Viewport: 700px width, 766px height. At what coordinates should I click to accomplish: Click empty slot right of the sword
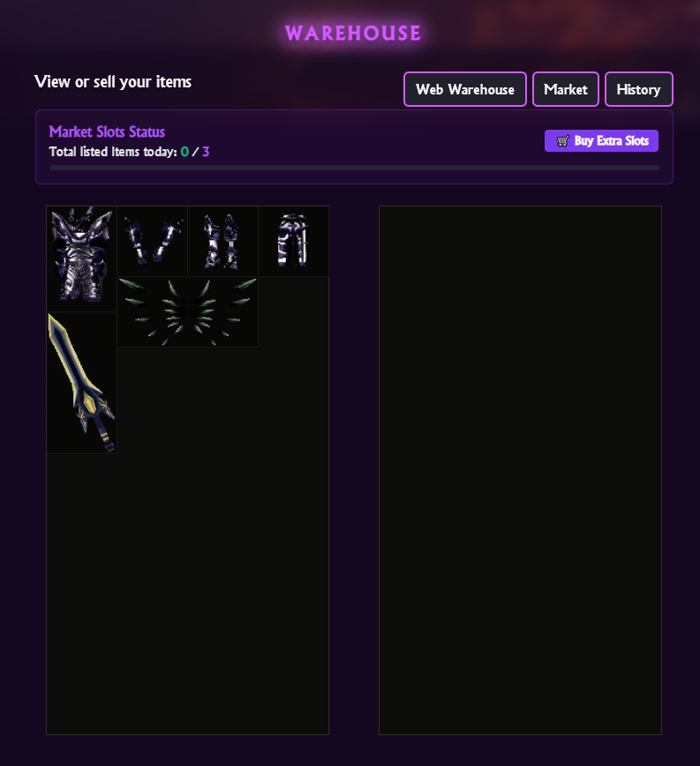pos(153,382)
